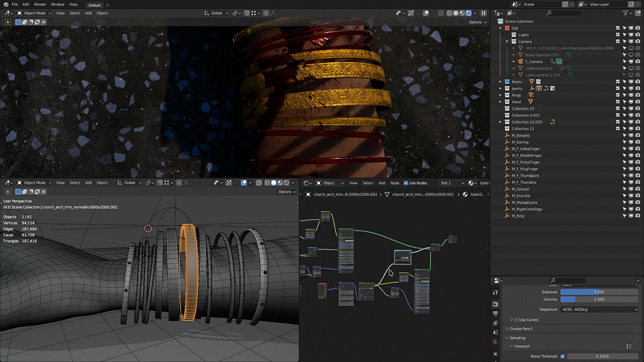Adjust the Exposure slider

coord(599,292)
